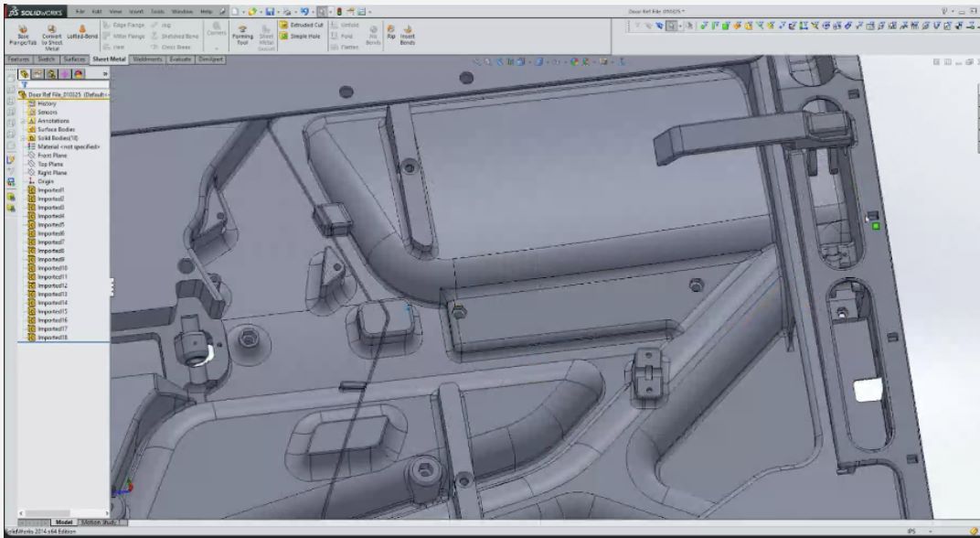
Task: Expand the Solid Bodies(18) folder
Action: coord(24,138)
